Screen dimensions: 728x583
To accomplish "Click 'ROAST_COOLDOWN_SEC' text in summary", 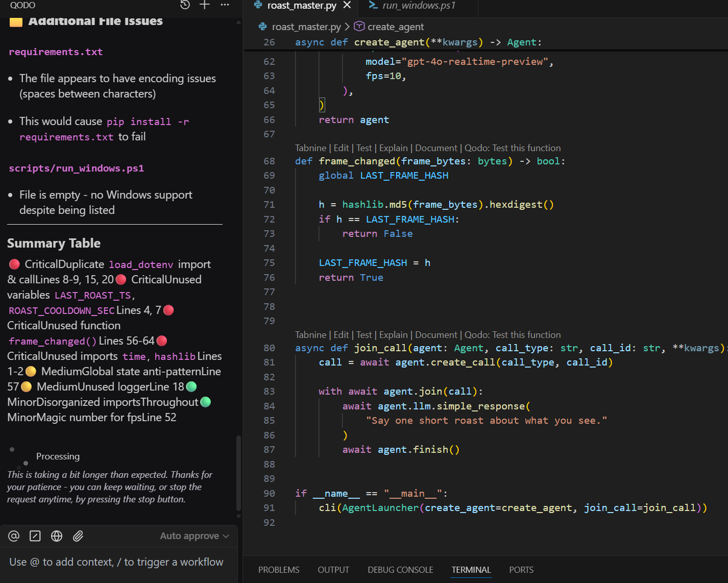I will 61,310.
